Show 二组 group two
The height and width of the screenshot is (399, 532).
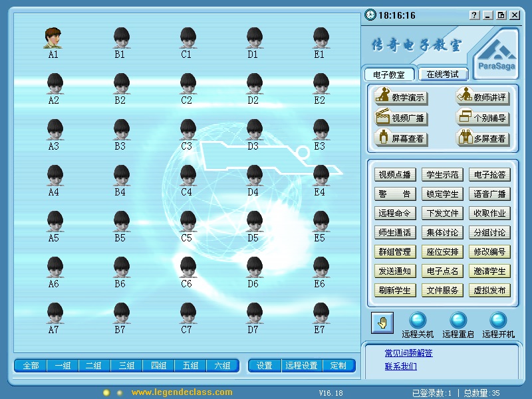pyautogui.click(x=94, y=365)
